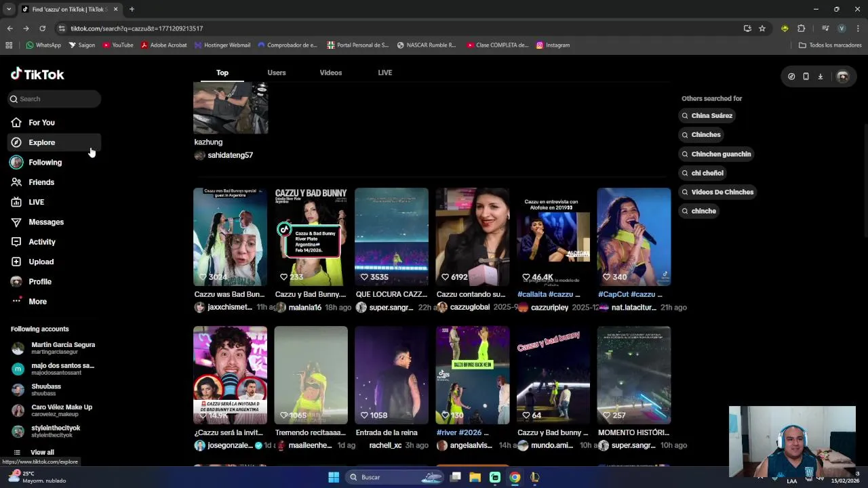Go back using browser back arrow

(9, 28)
